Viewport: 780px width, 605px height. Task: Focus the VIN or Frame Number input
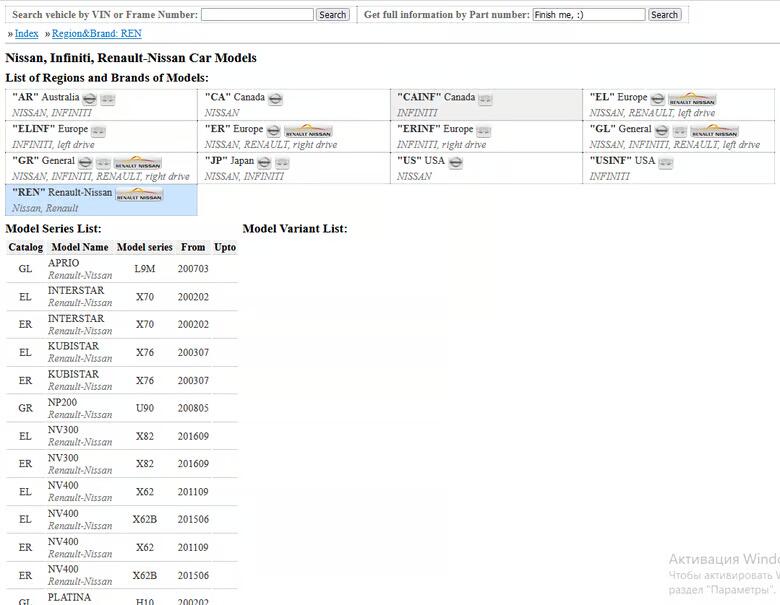tap(257, 15)
